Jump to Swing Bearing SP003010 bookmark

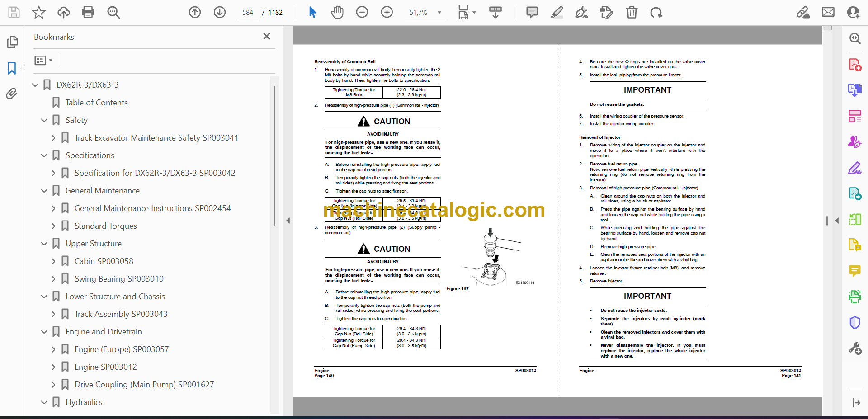pyautogui.click(x=119, y=279)
